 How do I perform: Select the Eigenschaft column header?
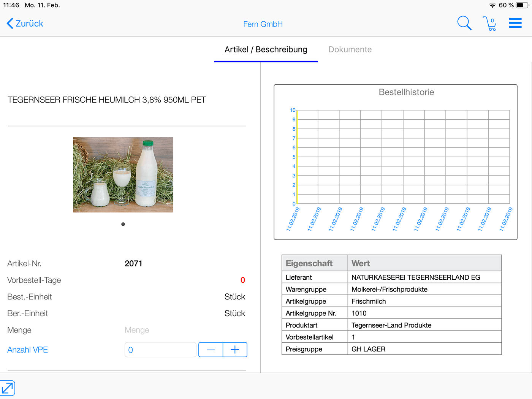point(315,263)
